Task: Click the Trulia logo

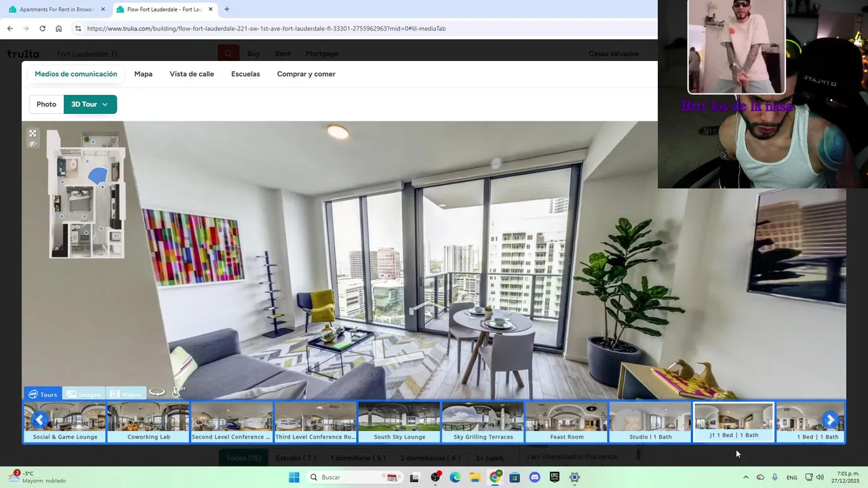Action: [x=23, y=54]
